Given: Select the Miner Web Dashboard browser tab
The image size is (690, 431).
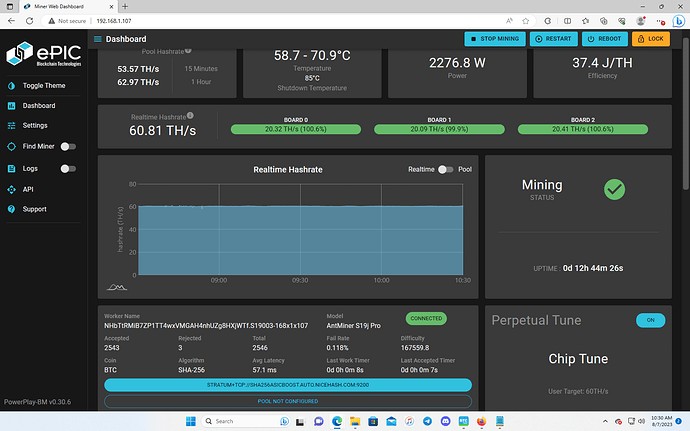Looking at the screenshot, I should [x=68, y=7].
